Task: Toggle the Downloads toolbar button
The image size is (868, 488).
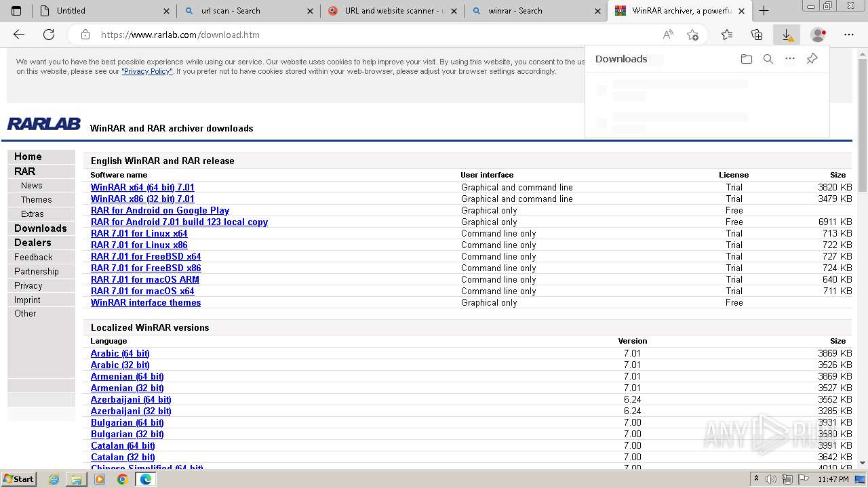Action: pyautogui.click(x=787, y=35)
